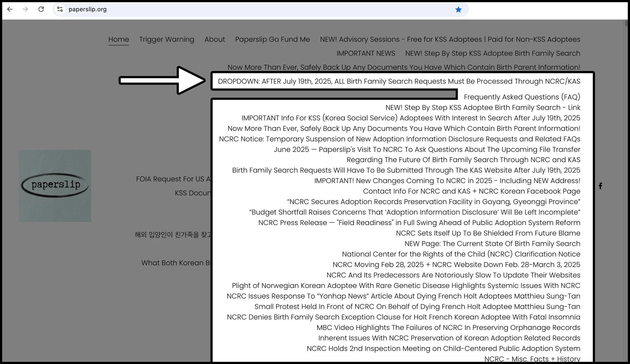Open Budget Shortfall Raises Concerns link

pos(415,212)
